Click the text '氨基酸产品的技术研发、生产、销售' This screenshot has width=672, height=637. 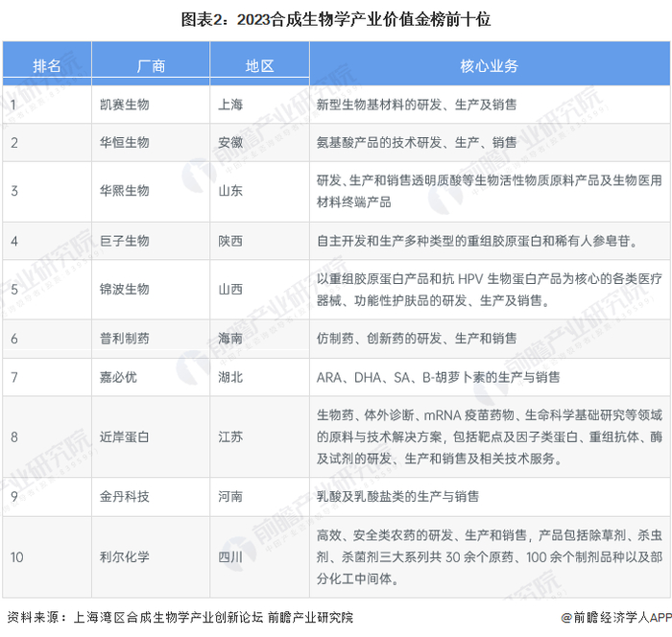[417, 142]
